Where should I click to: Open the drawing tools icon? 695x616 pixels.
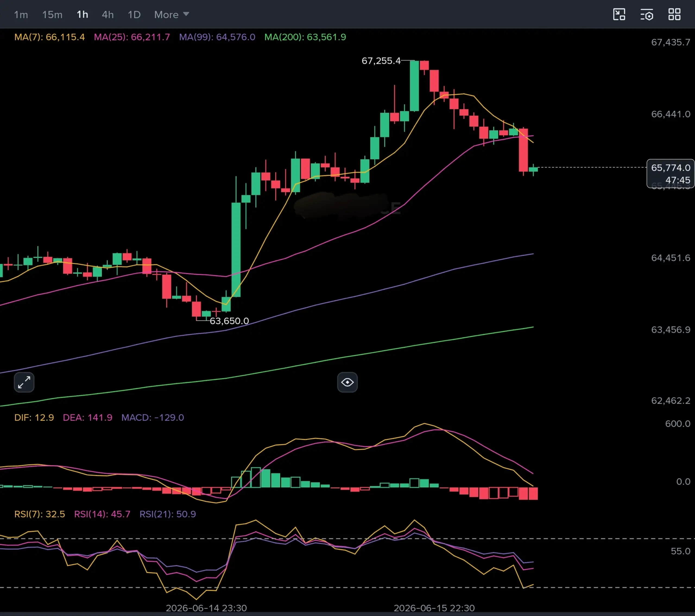619,15
